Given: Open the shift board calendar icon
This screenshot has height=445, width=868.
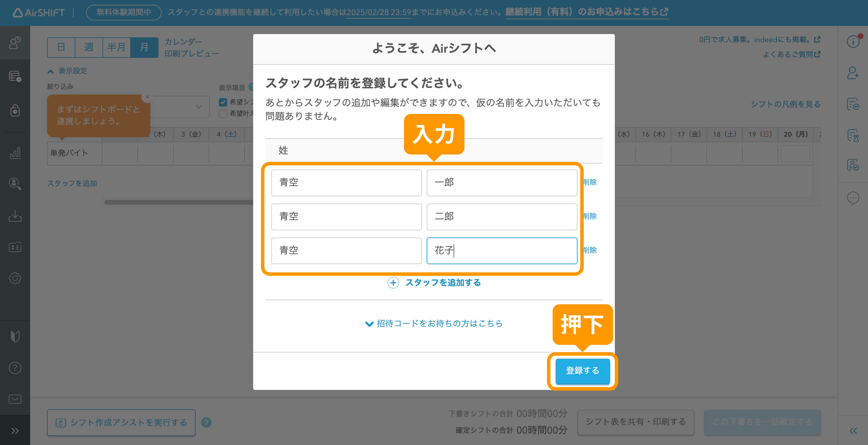Looking at the screenshot, I should tap(15, 76).
